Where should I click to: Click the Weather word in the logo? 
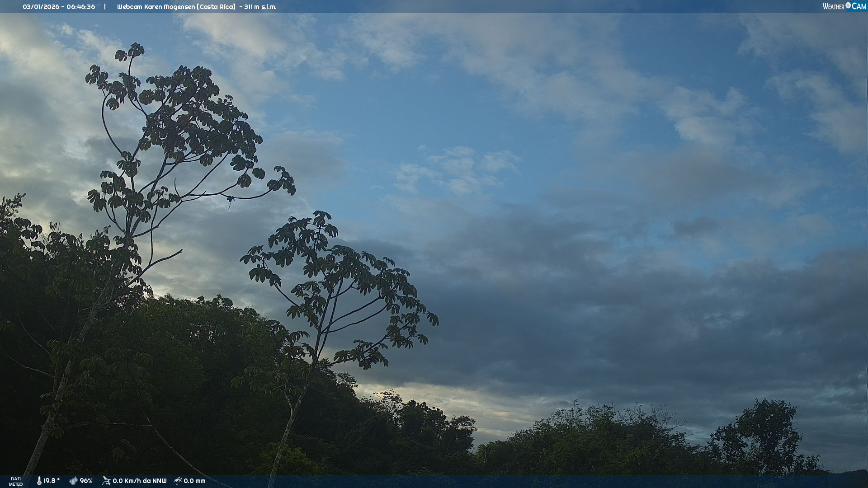[833, 6]
